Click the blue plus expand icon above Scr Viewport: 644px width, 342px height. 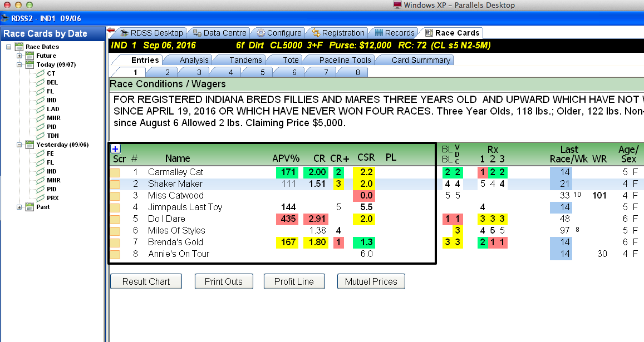coord(115,149)
